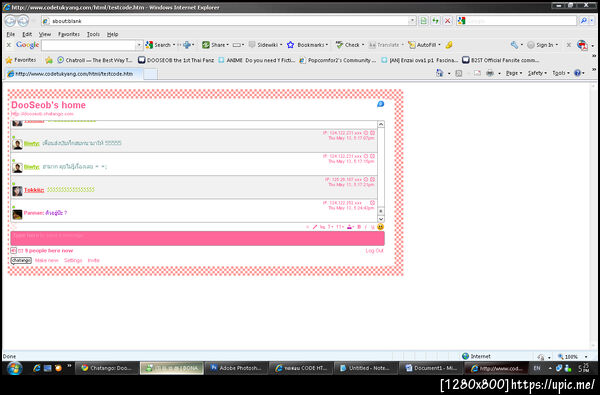Select the codetukyang testcode.htm browser tab
Viewport: 600px width, 395px height.
74,74
